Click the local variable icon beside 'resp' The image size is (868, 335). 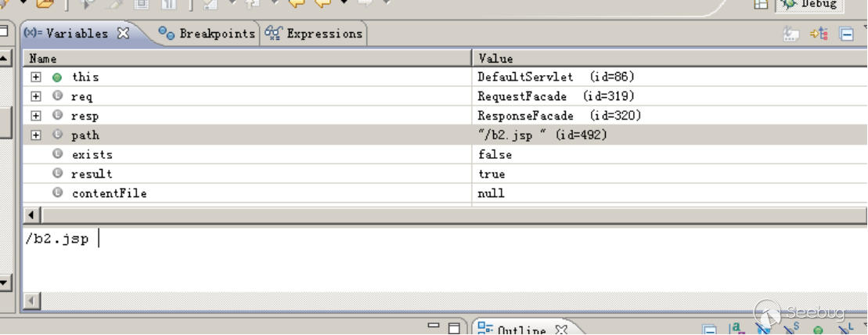pyautogui.click(x=57, y=115)
